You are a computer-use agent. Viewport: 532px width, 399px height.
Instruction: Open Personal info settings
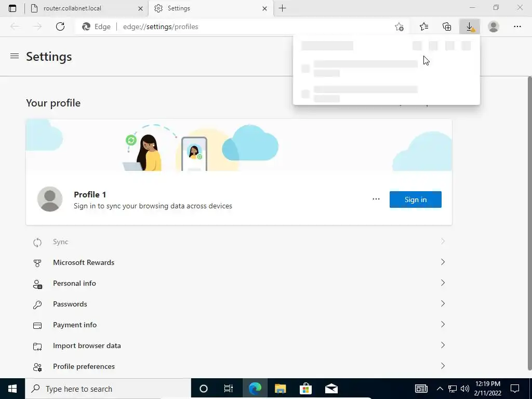239,283
